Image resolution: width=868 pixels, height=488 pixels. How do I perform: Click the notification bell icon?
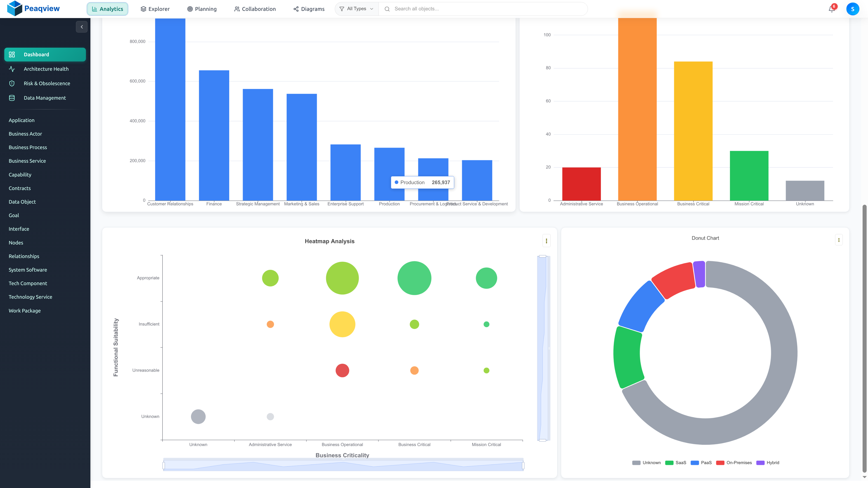click(x=831, y=9)
